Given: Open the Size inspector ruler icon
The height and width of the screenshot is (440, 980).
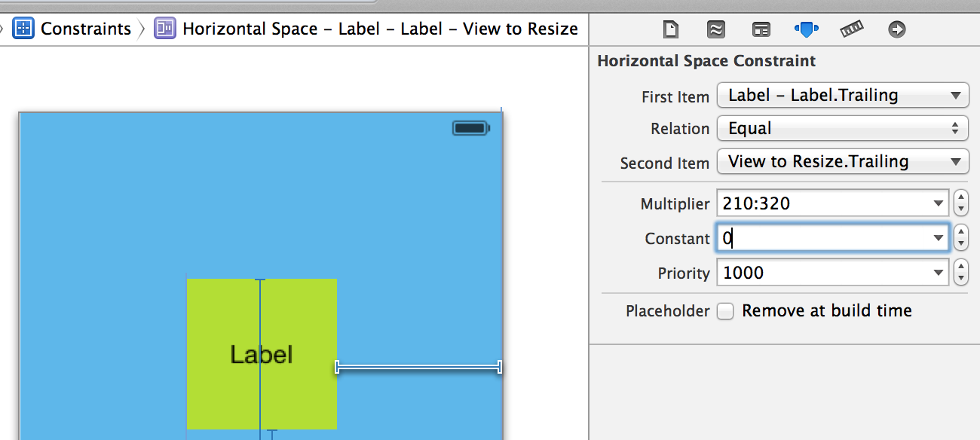Looking at the screenshot, I should (851, 29).
